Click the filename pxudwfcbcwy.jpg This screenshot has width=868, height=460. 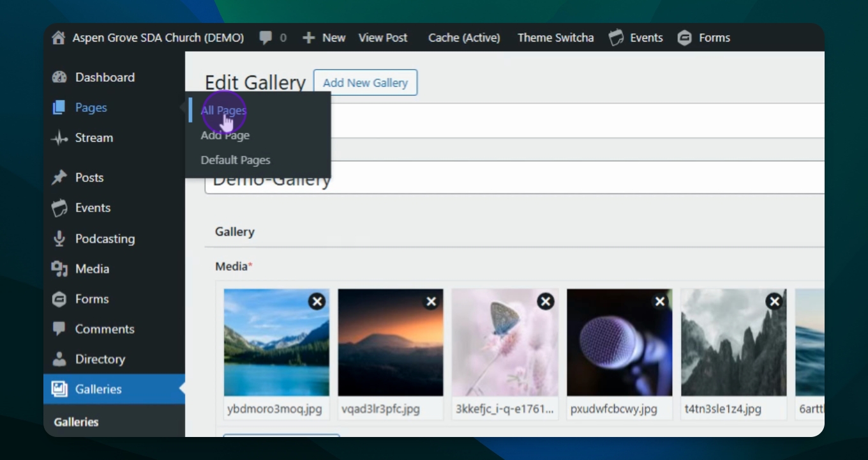click(x=613, y=409)
